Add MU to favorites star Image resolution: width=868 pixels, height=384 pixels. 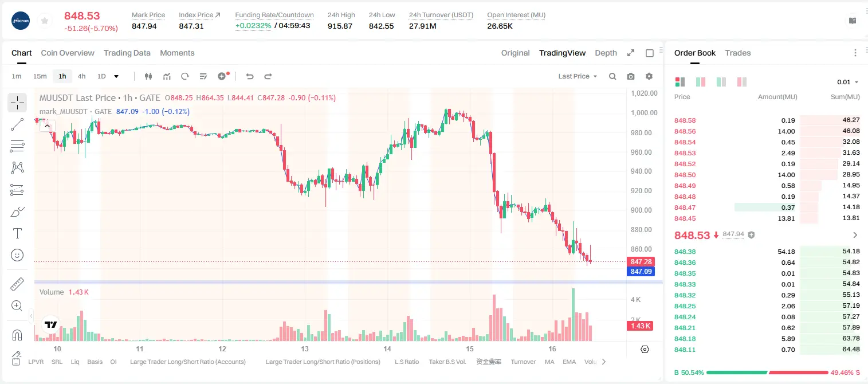45,21
